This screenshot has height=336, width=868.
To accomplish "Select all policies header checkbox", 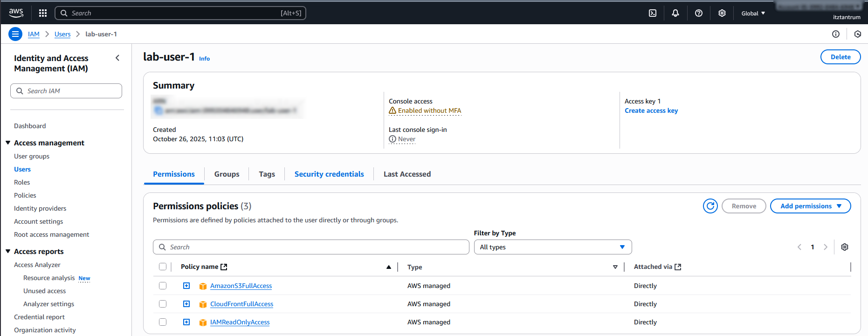I will (x=163, y=267).
